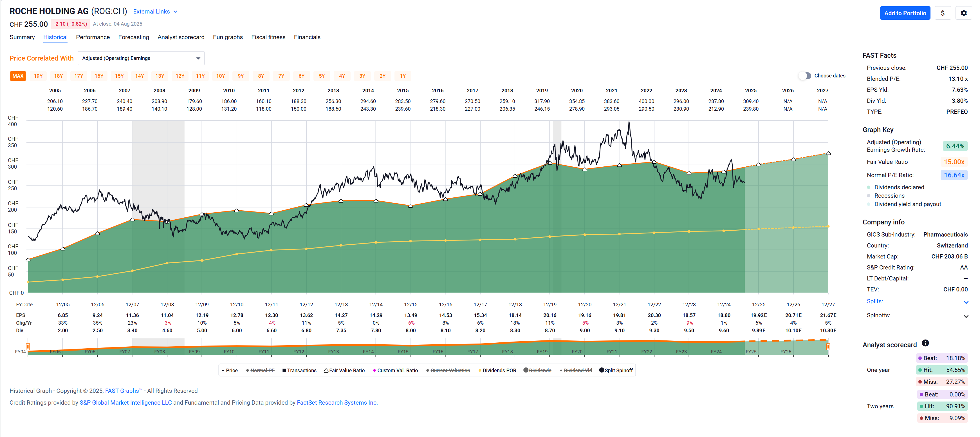The width and height of the screenshot is (980, 437).
Task: Select the 7Y time range
Action: coord(281,76)
